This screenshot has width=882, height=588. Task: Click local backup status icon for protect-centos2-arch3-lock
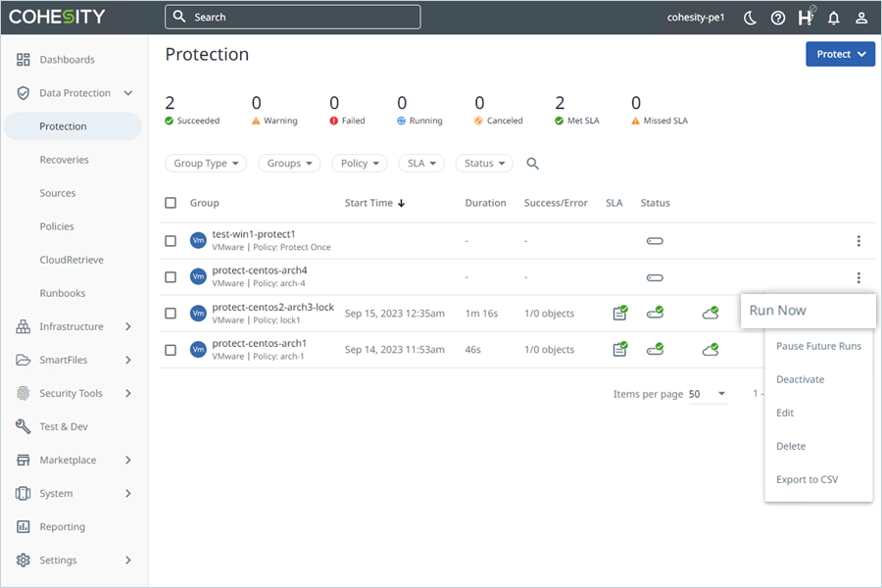coord(655,313)
